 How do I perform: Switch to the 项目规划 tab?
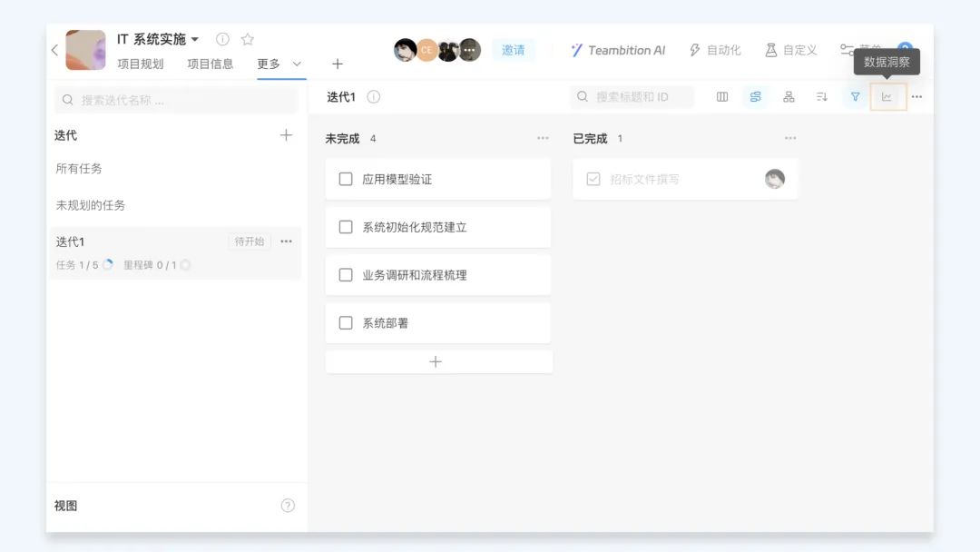(x=141, y=64)
